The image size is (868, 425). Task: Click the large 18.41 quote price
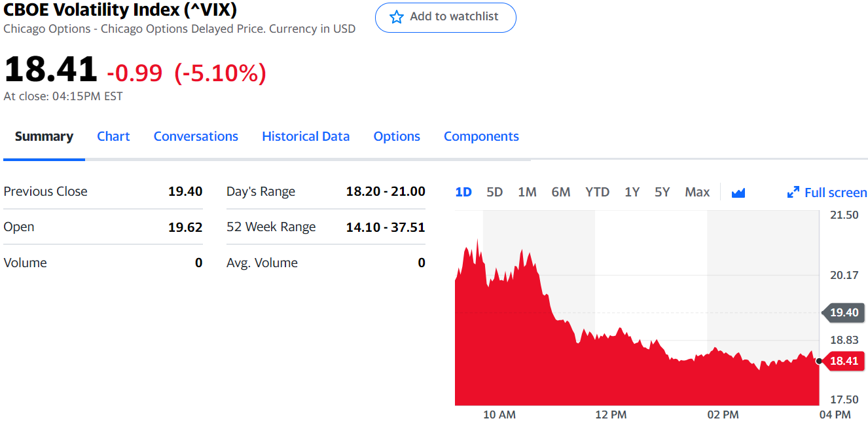click(x=50, y=69)
